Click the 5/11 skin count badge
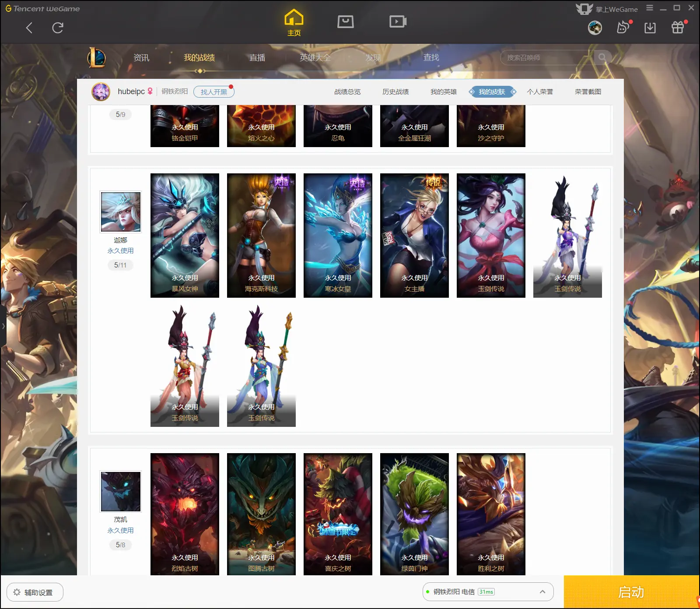Viewport: 700px width, 609px height. coord(120,265)
